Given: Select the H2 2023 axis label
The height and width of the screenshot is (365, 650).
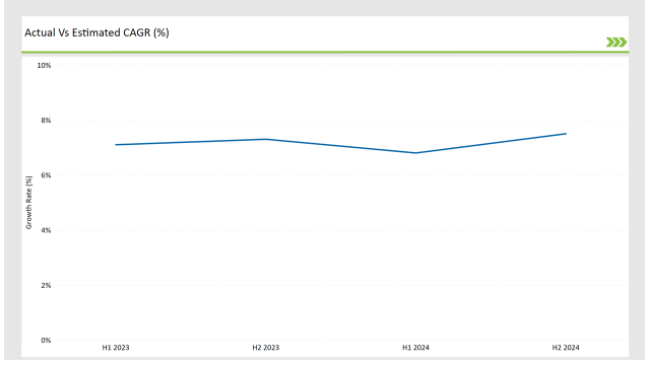Looking at the screenshot, I should 266,348.
